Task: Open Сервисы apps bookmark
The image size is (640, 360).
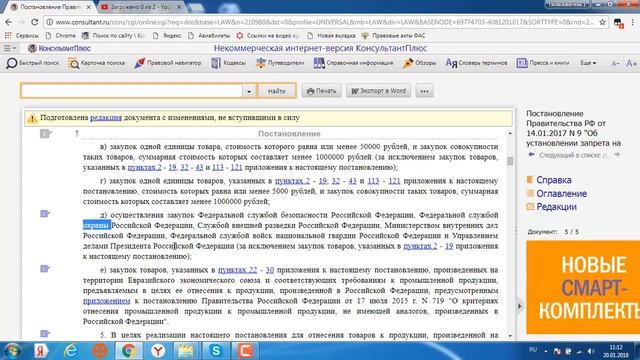Action: (22, 36)
